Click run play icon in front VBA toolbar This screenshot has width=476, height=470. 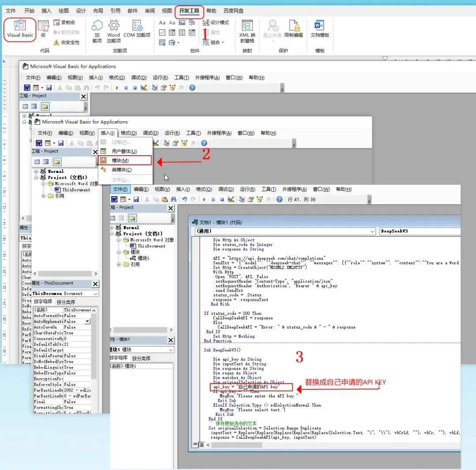click(205, 199)
